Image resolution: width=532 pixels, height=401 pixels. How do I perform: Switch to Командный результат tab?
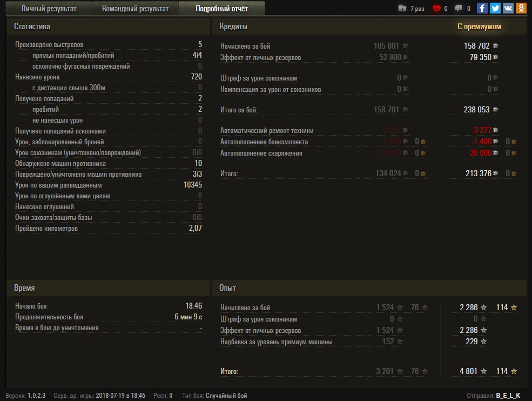(x=135, y=9)
